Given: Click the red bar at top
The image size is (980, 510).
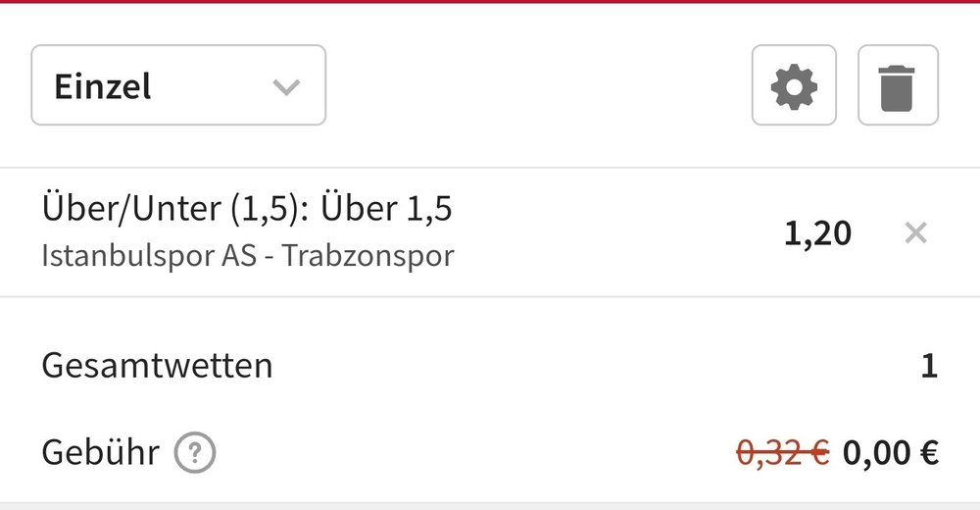Looking at the screenshot, I should [490, 2].
